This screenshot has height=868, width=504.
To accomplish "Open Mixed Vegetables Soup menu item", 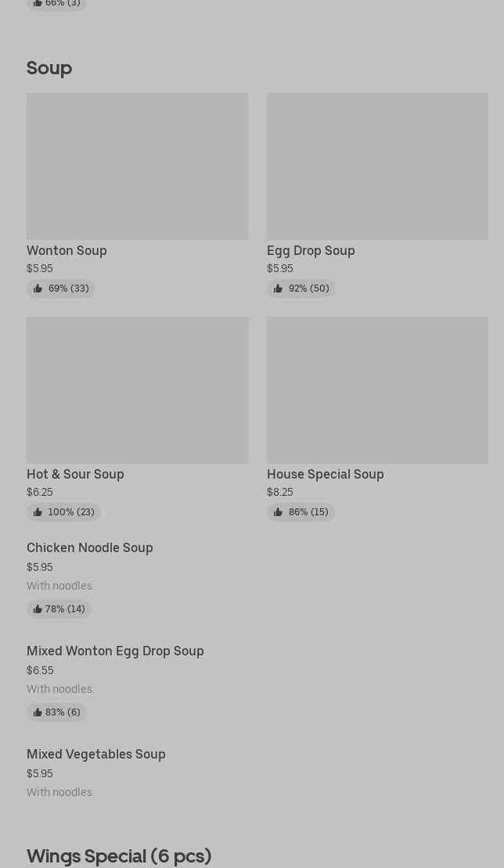I will click(x=96, y=754).
